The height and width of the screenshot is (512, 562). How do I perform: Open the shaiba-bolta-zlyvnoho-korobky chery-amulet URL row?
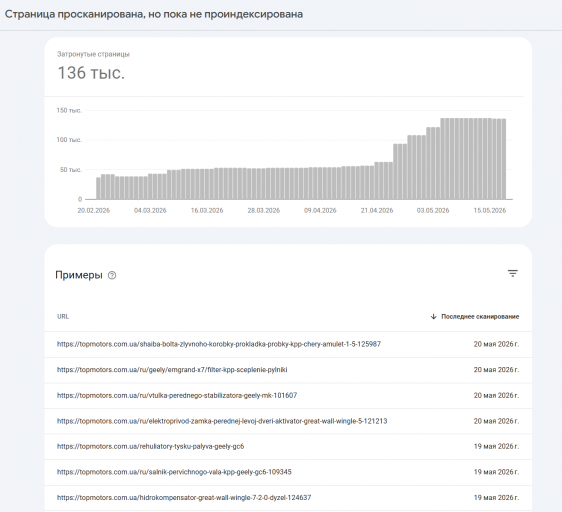[288, 344]
